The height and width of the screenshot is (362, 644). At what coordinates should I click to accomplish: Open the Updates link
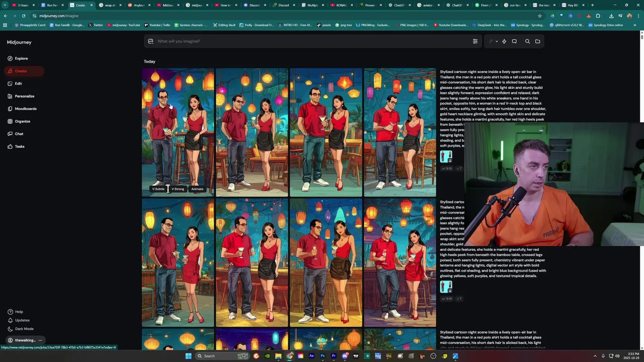point(19,320)
